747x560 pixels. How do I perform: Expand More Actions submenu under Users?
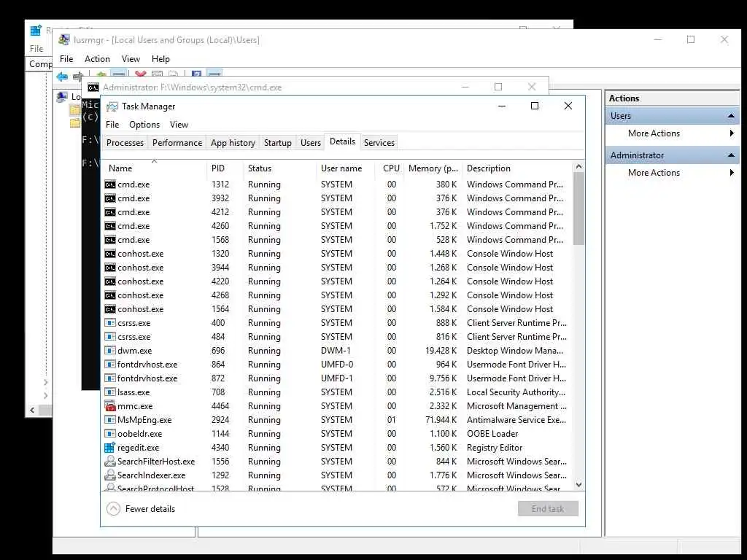click(x=732, y=133)
